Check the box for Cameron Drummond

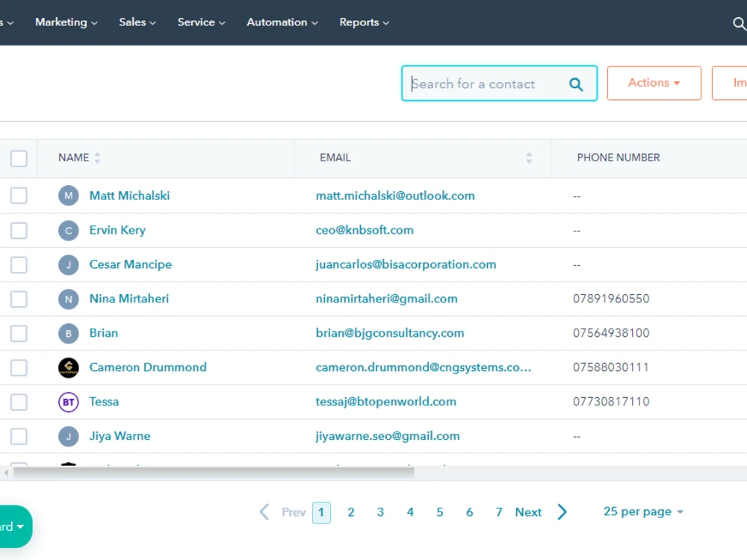[19, 367]
